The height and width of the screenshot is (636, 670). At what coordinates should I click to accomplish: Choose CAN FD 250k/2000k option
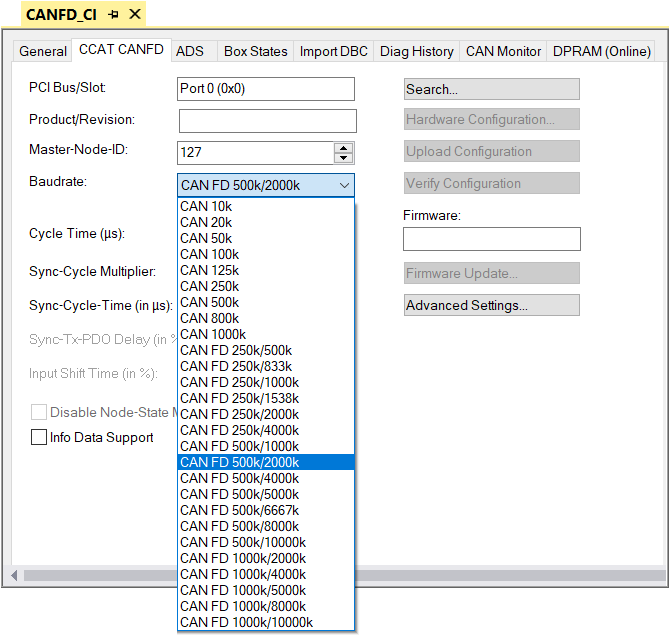click(x=266, y=414)
